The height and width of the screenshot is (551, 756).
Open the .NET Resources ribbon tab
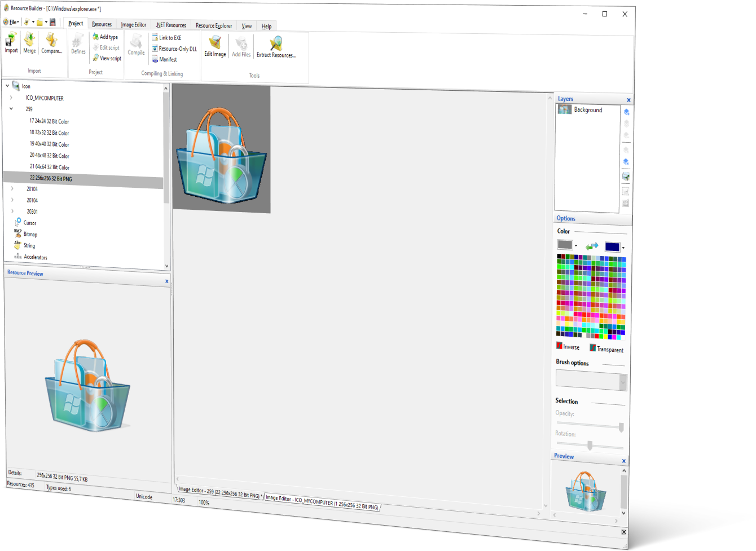tap(171, 25)
